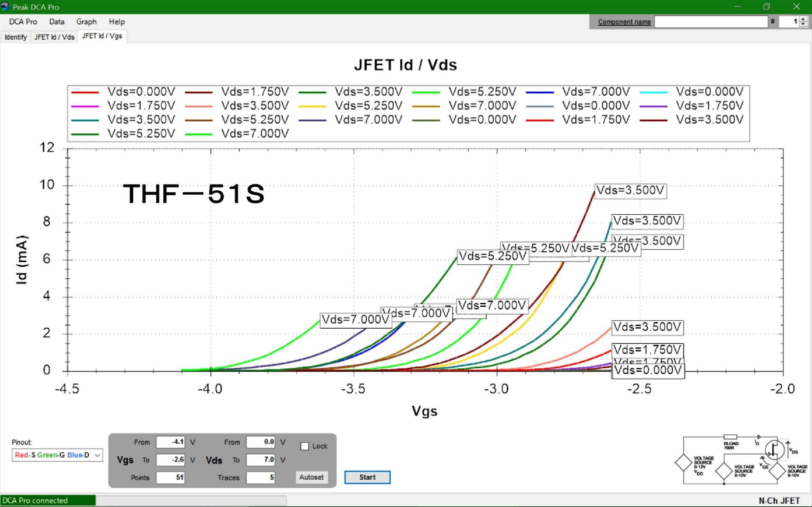Restore down the application window
This screenshot has width=812, height=507.
(x=767, y=6)
